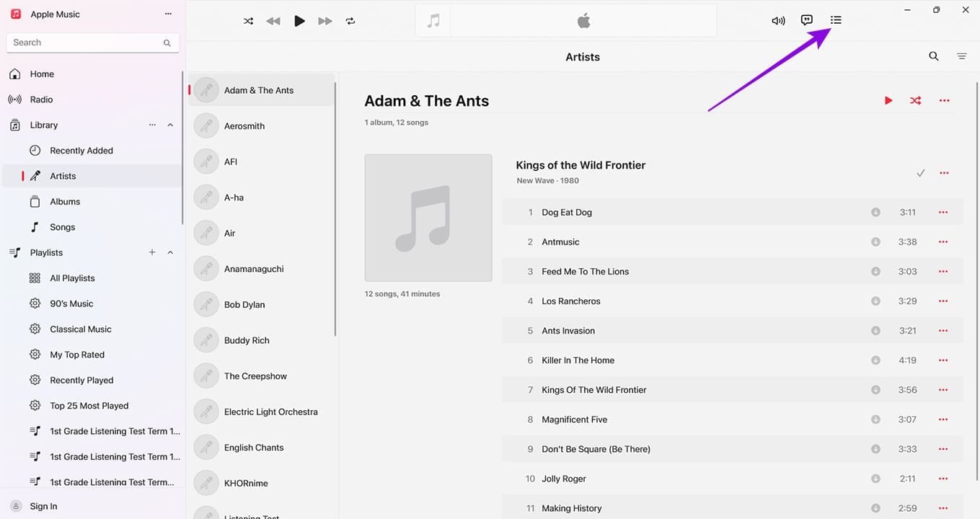Viewport: 980px width, 519px height.
Task: Click the Buddy Rich artist avatar icon
Action: [206, 340]
